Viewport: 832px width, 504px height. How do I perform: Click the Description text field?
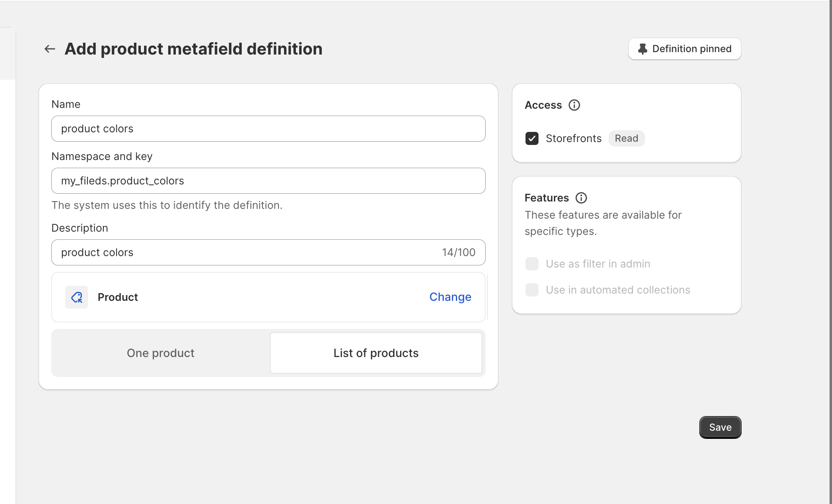pos(244,252)
